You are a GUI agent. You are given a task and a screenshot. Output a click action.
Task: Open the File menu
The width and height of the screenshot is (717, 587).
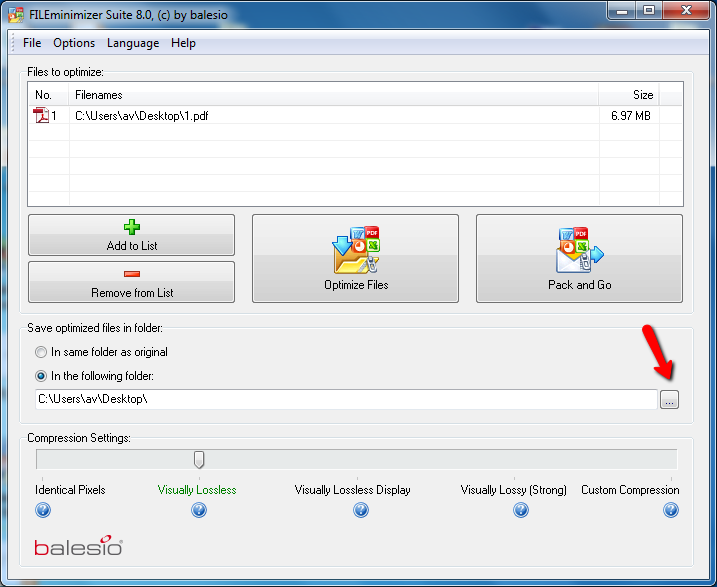[32, 43]
